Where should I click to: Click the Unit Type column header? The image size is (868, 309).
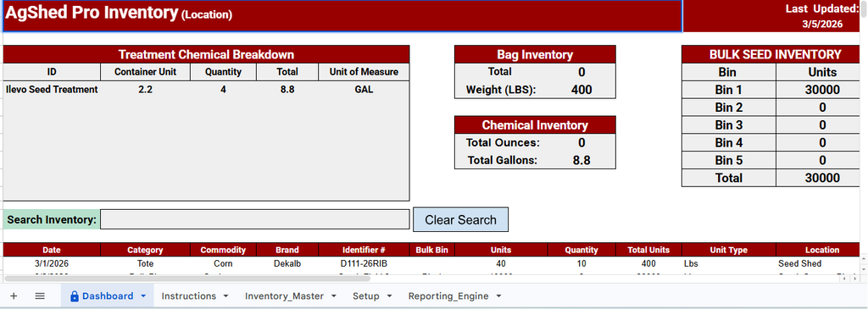(x=728, y=250)
